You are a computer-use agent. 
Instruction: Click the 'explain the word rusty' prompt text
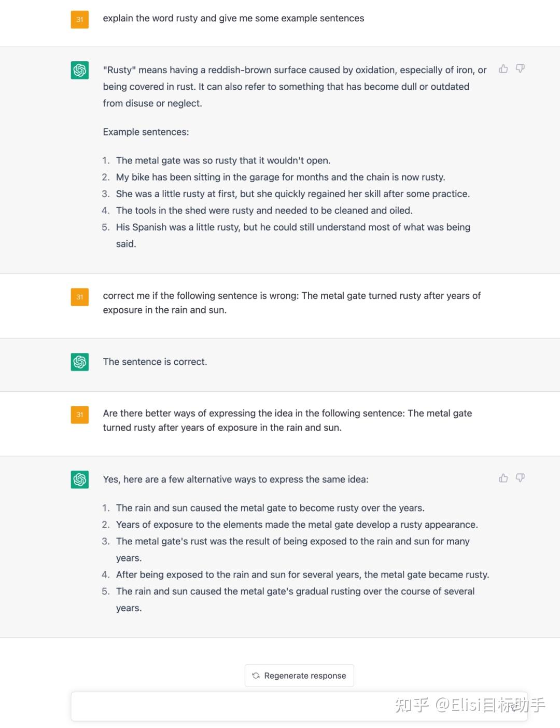pos(233,18)
